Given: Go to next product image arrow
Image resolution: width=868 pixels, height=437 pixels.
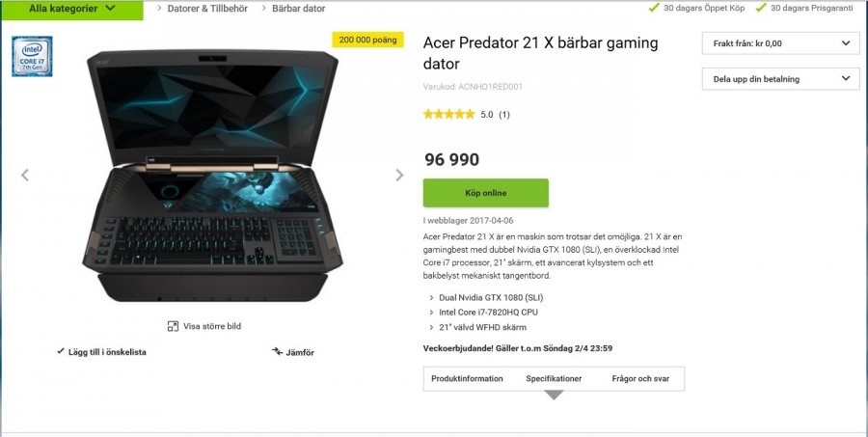Looking at the screenshot, I should [x=399, y=175].
